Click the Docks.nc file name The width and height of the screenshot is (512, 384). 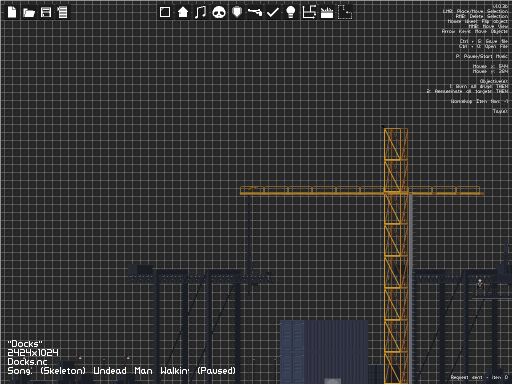[27, 362]
